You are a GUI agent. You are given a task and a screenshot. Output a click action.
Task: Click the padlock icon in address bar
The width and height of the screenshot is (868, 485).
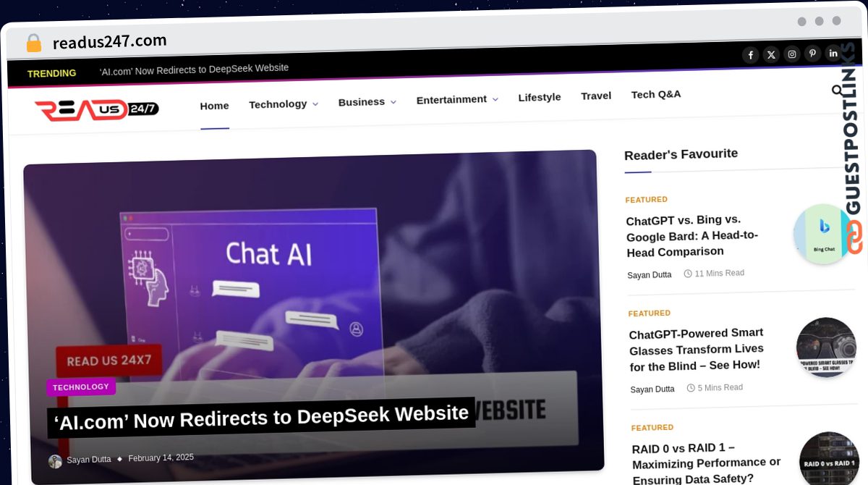33,43
